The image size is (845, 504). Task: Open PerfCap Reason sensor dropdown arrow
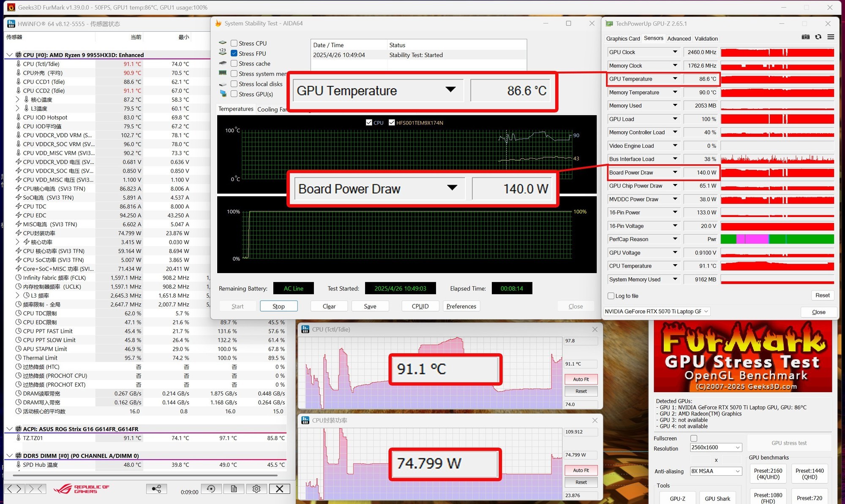click(x=675, y=239)
